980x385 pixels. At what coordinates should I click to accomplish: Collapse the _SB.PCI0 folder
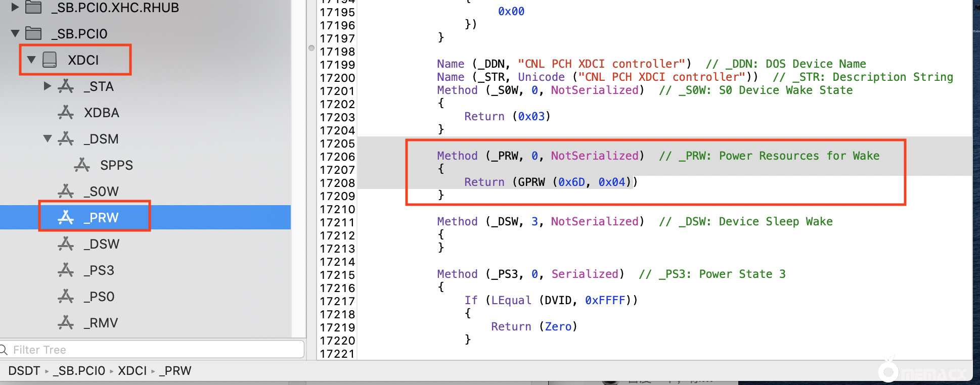tap(15, 33)
